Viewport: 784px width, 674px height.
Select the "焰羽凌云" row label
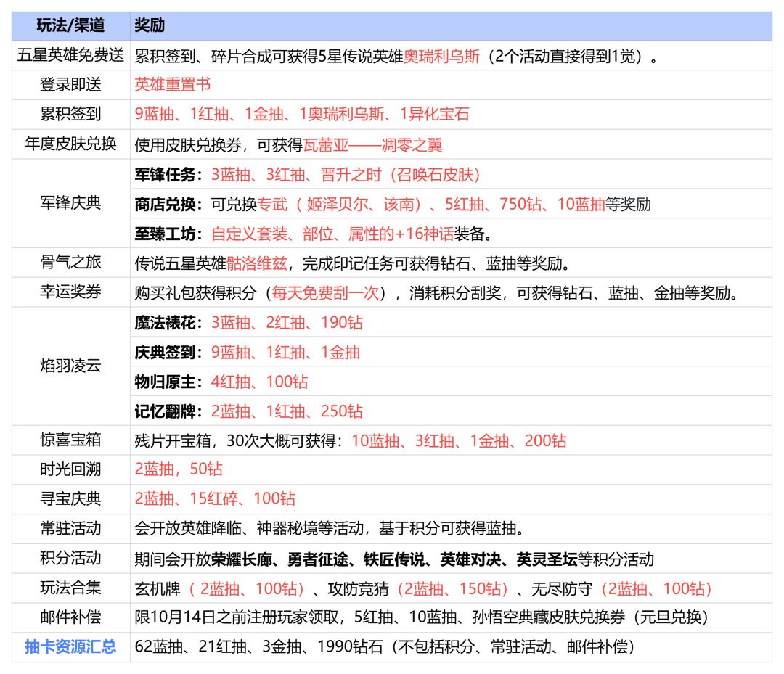coord(70,366)
